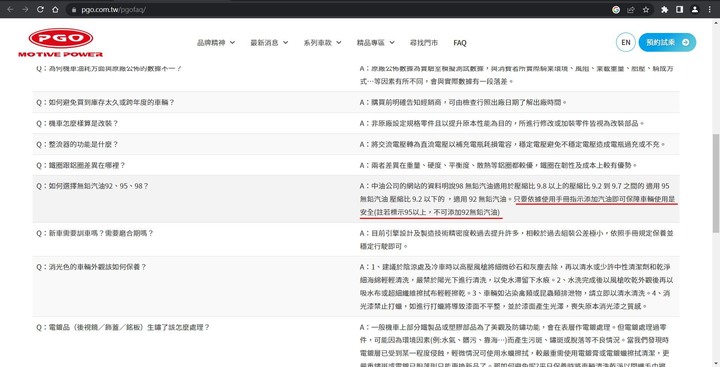Click the PGO Motive Power logo
This screenshot has height=367, width=720.
click(x=61, y=42)
